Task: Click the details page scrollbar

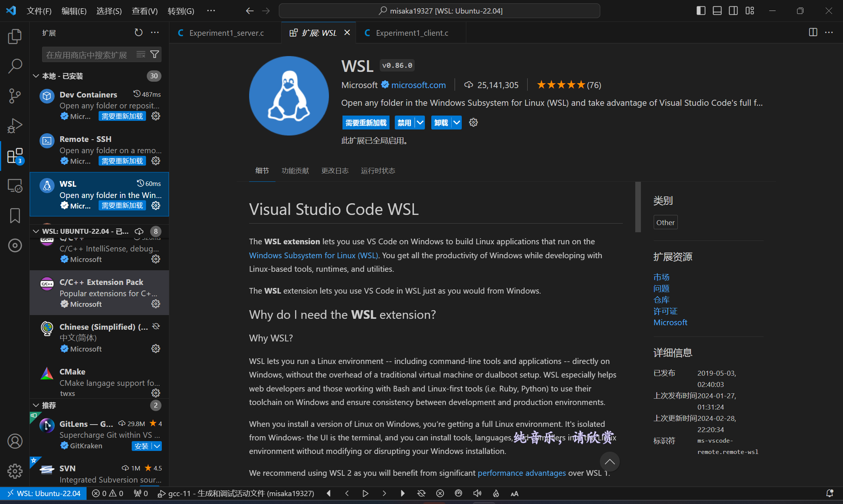Action: (638, 207)
